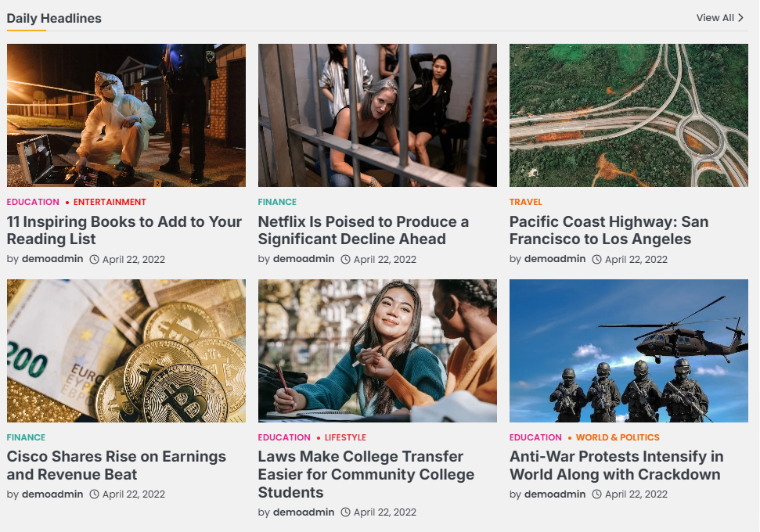Filter by Finance tag above Cisco article

pyautogui.click(x=26, y=437)
